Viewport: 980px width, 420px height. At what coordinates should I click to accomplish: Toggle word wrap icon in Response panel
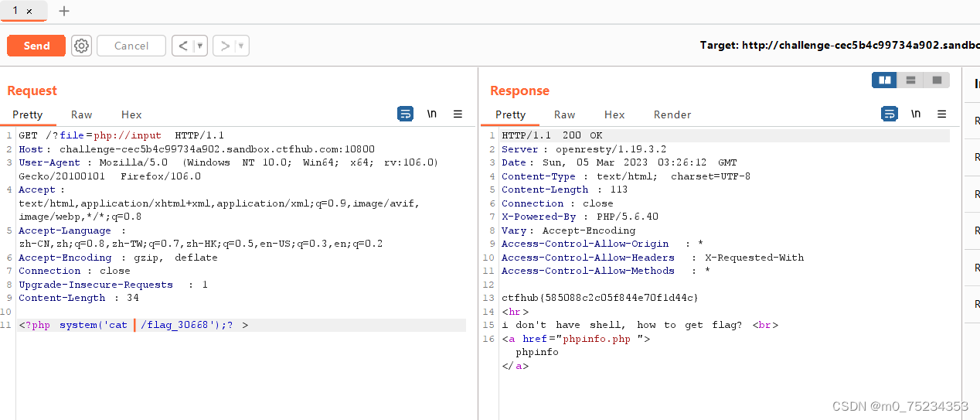pos(890,114)
